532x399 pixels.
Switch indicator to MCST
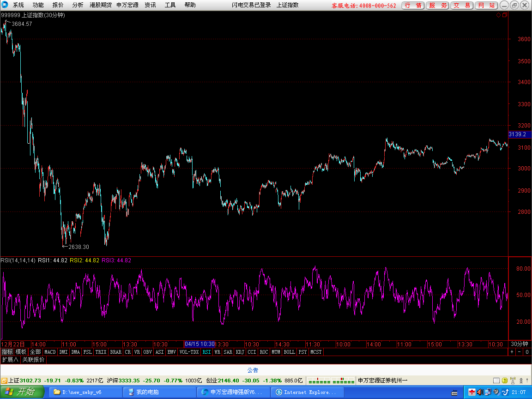[316, 352]
